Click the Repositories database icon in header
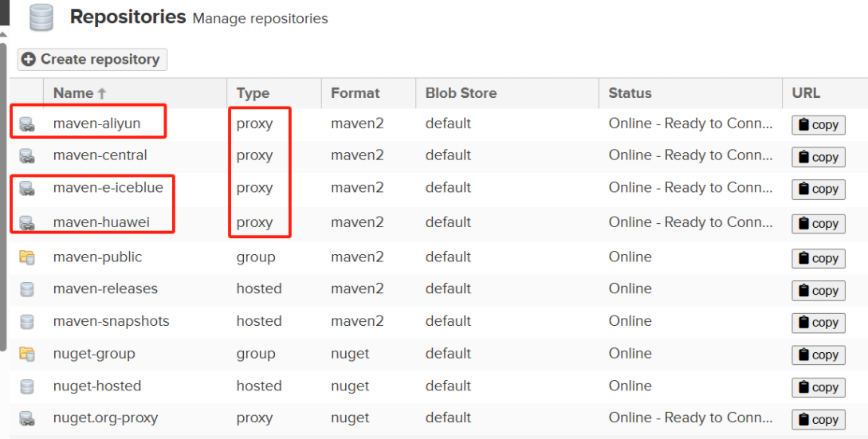This screenshot has width=868, height=439. (41, 18)
